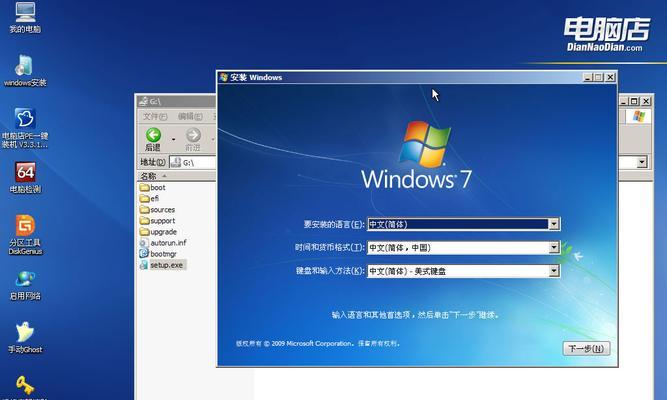Click the Windows flag icon in Explorer toolbar
Viewport: 667px width, 400px height.
pos(638,116)
